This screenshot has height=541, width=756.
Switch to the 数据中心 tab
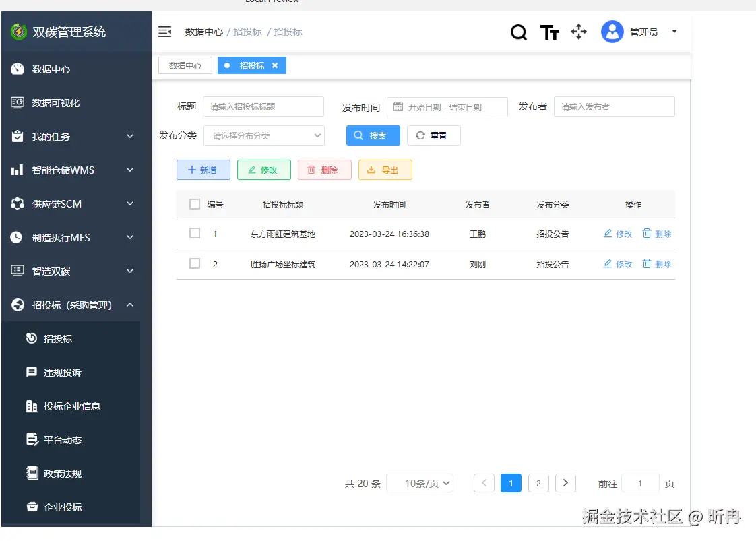[185, 65]
